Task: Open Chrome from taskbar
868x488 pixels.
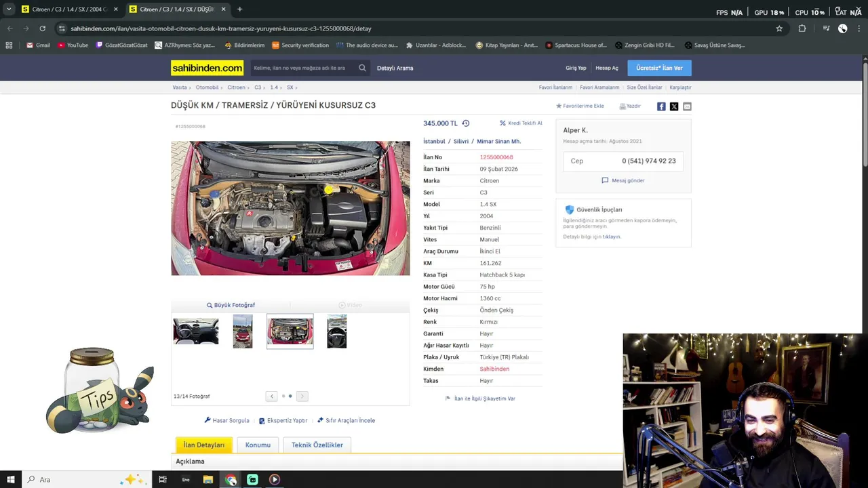Action: coord(231,480)
